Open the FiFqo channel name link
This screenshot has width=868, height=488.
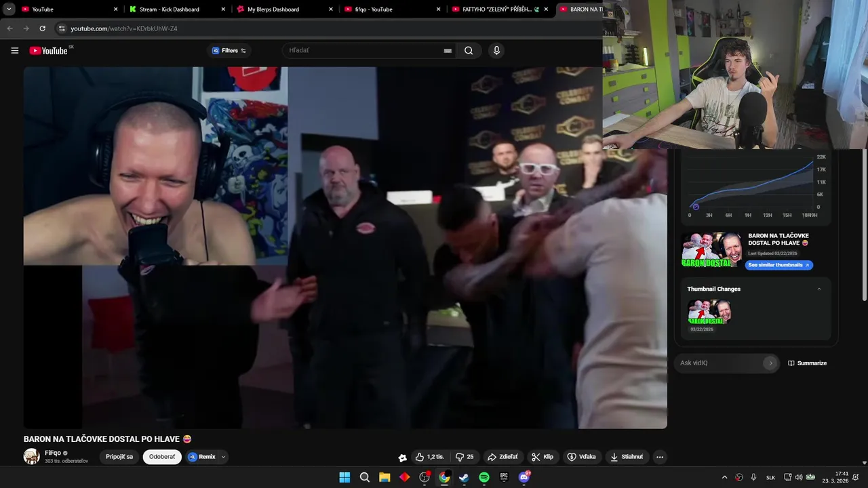53,453
